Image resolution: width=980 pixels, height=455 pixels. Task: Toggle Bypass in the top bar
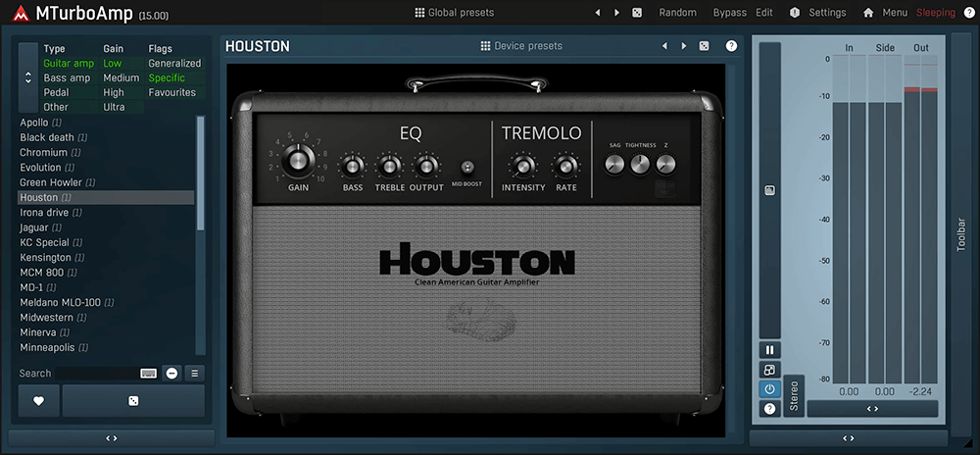[x=729, y=13]
